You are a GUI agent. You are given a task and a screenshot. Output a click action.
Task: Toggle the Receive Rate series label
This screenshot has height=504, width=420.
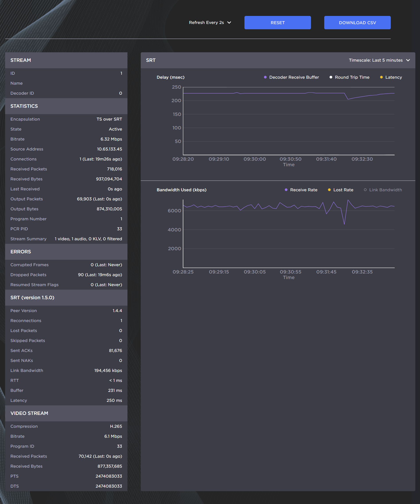pos(304,190)
